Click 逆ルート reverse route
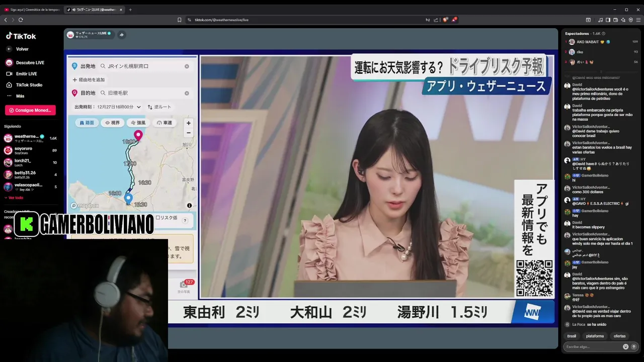 point(159,107)
